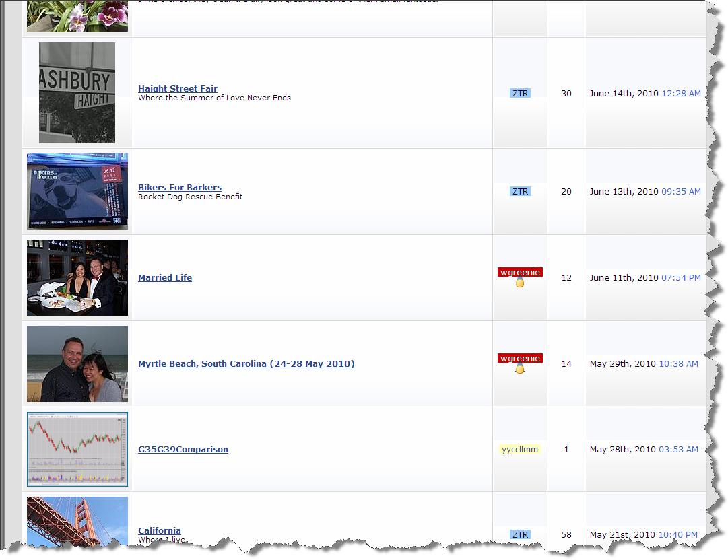This screenshot has height=560, width=728.
Task: Click picture count 30 for Haight Street Fair
Action: coord(566,94)
